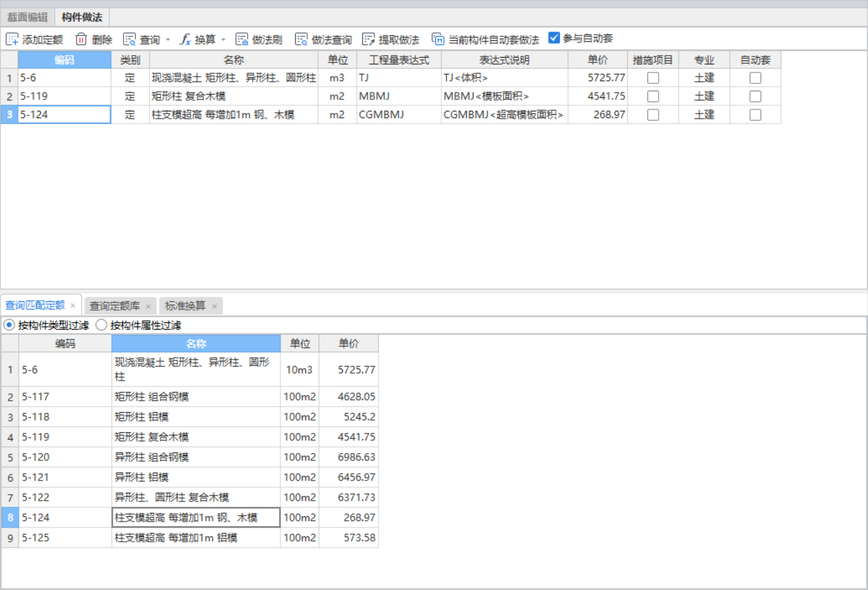The image size is (868, 590).
Task: Click 措施项目 column header
Action: [653, 60]
